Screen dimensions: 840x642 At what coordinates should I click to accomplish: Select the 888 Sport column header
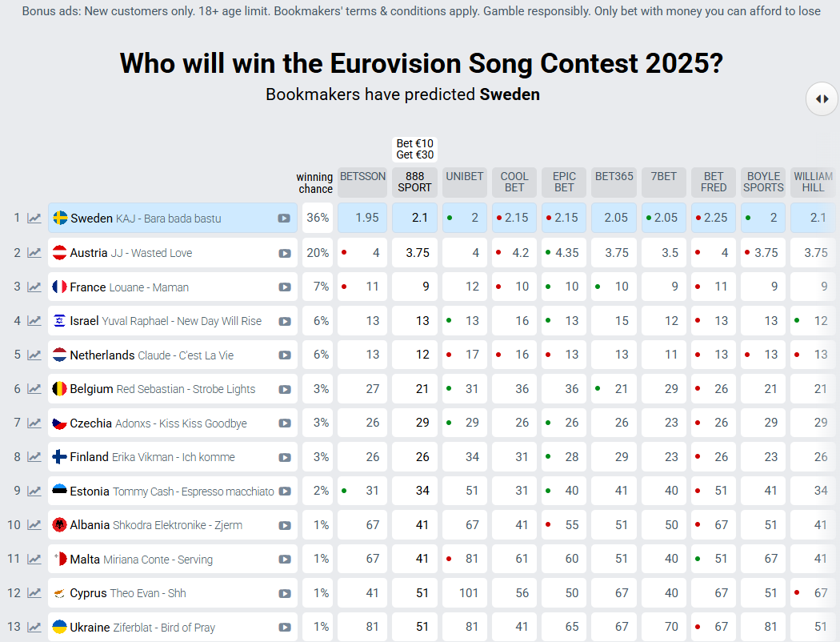414,182
